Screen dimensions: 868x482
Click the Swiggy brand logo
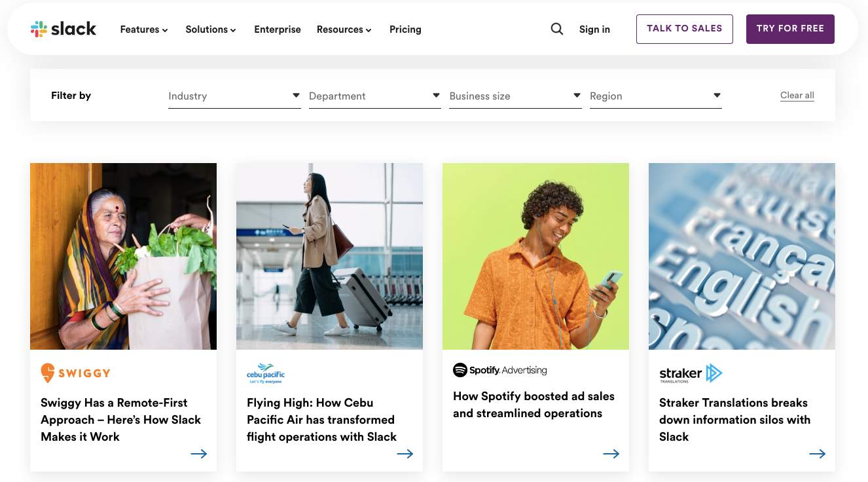75,373
